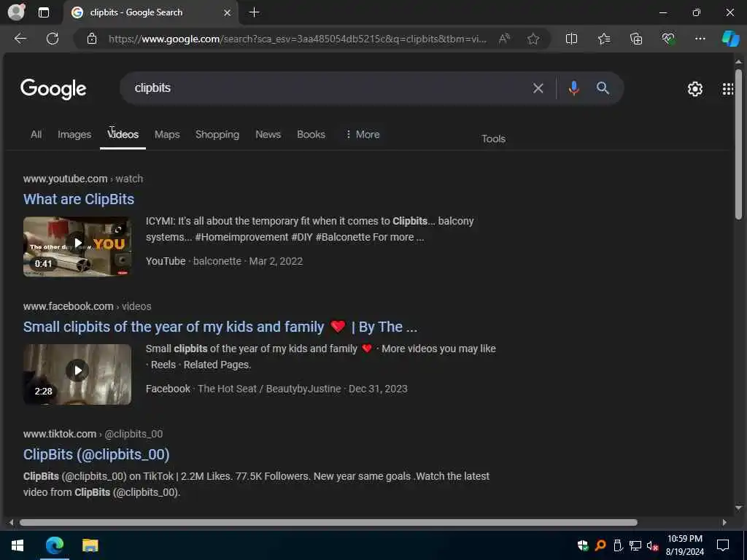Open File Explorer from the taskbar
Image resolution: width=747 pixels, height=560 pixels.
click(90, 545)
